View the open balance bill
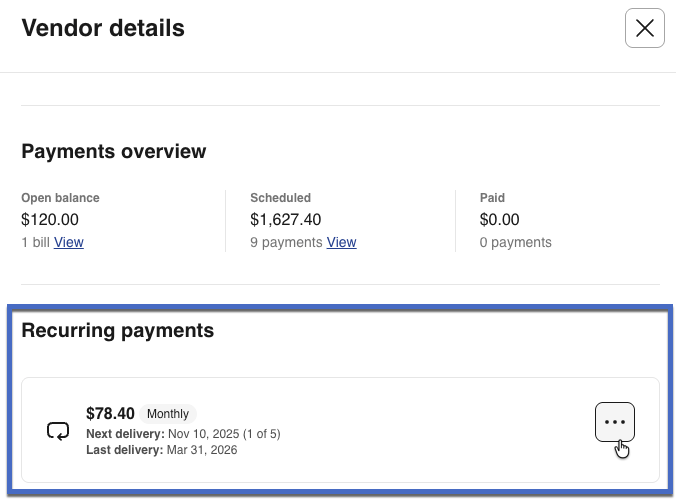This screenshot has width=676, height=499. tap(69, 242)
